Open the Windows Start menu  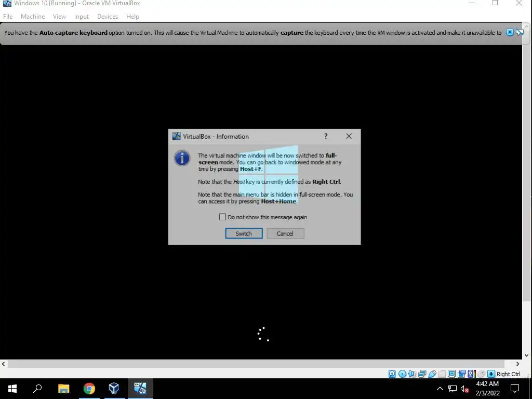(x=12, y=389)
